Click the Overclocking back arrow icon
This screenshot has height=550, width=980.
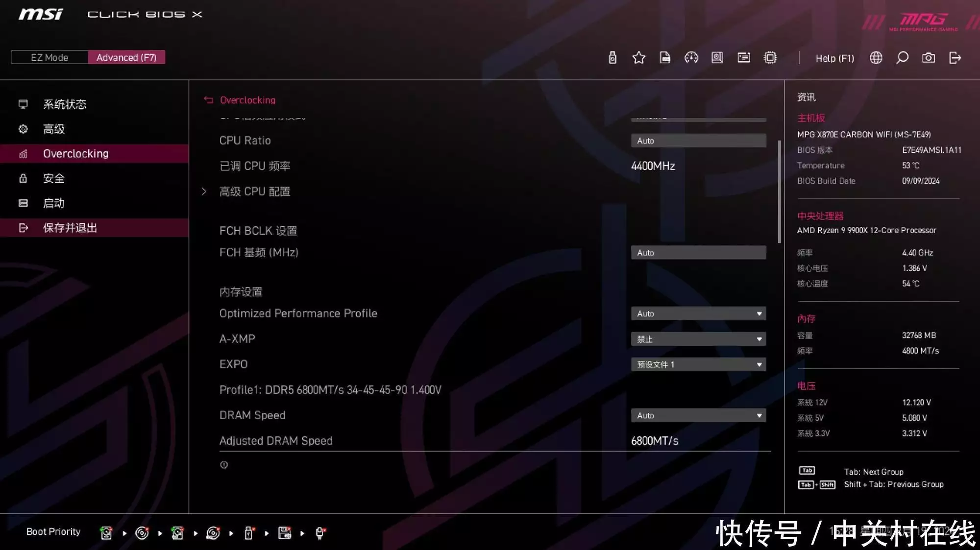pos(209,100)
